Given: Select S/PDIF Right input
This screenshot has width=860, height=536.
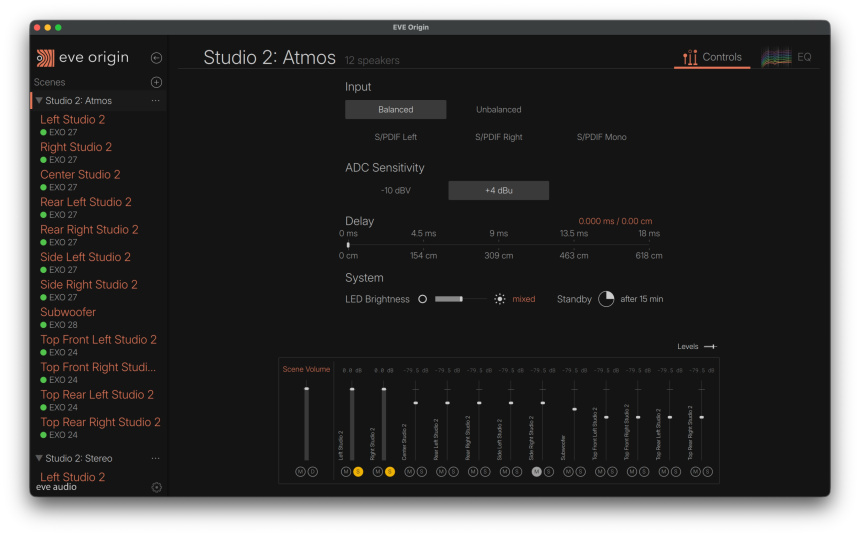Looking at the screenshot, I should pyautogui.click(x=499, y=137).
